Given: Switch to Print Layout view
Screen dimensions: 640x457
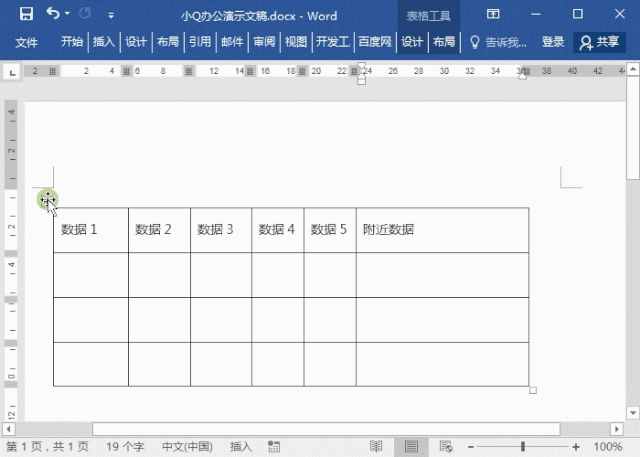Looking at the screenshot, I should point(411,446).
